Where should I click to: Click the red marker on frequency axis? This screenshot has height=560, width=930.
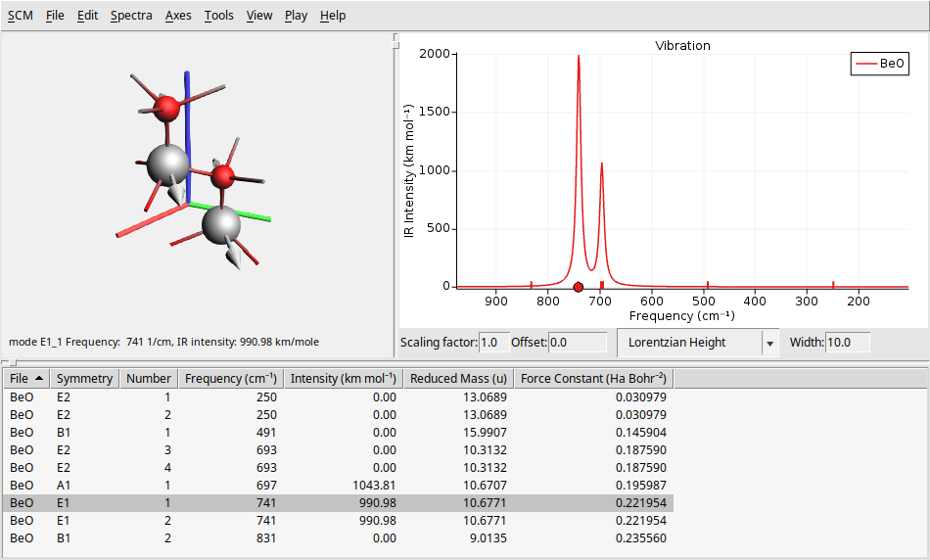coord(579,287)
